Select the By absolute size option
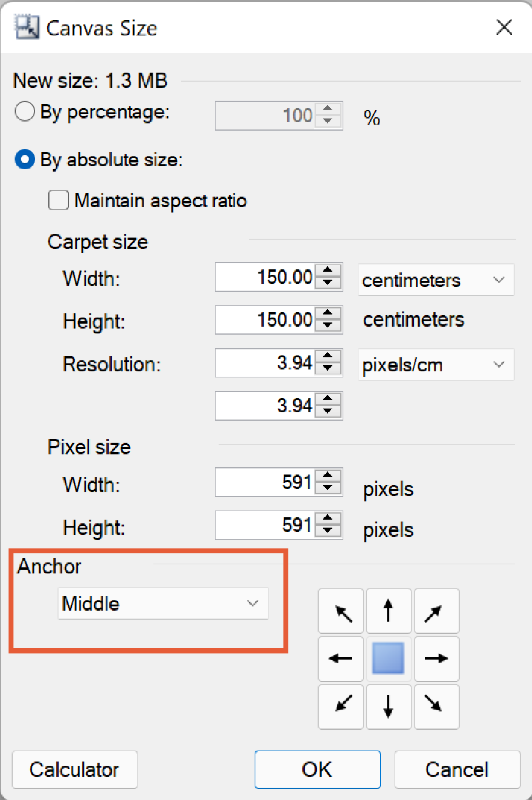 25,160
